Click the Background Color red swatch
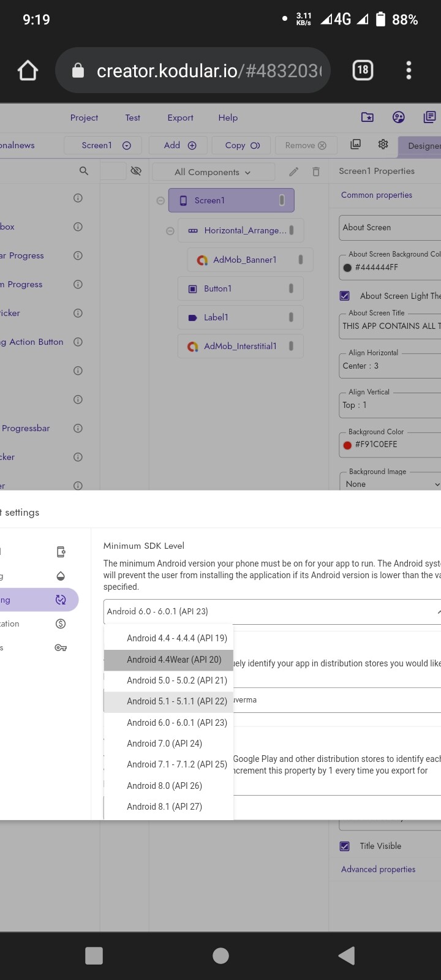 (x=347, y=445)
